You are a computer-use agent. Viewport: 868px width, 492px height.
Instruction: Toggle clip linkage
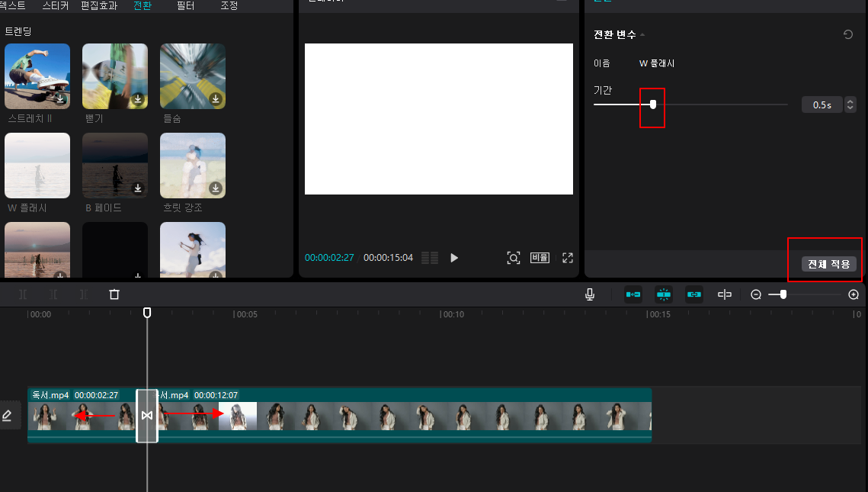(694, 294)
